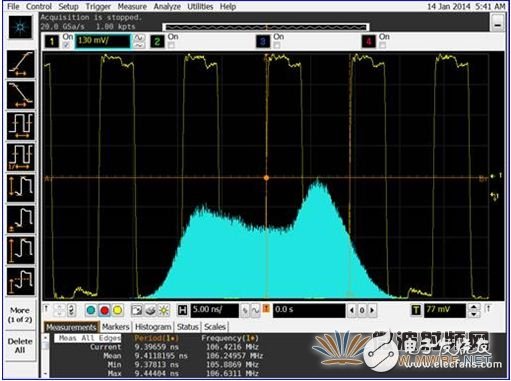Increase the trigger level with up arrow
Image resolution: width=511 pixels, height=381 pixels.
pyautogui.click(x=474, y=307)
